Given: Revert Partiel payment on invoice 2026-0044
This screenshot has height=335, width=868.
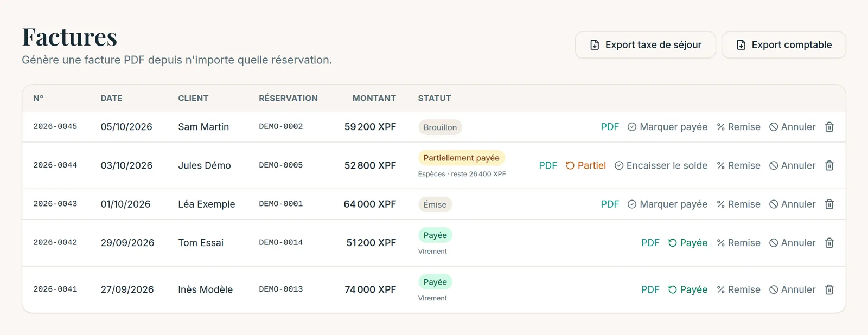Looking at the screenshot, I should pyautogui.click(x=586, y=165).
